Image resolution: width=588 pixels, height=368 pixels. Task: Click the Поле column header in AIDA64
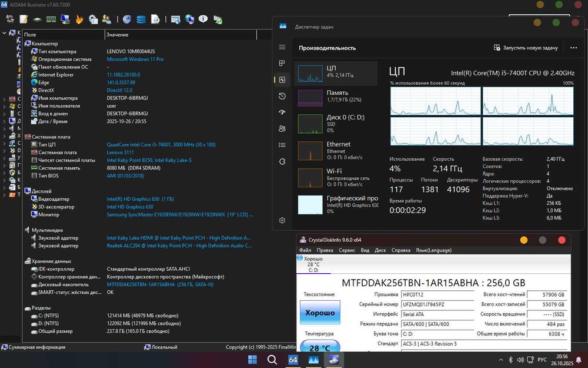point(64,35)
